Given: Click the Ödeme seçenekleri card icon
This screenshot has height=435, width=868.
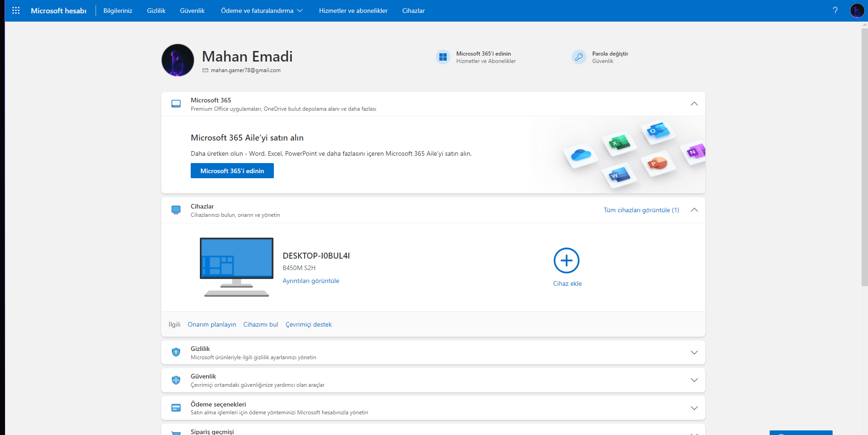Looking at the screenshot, I should click(176, 408).
